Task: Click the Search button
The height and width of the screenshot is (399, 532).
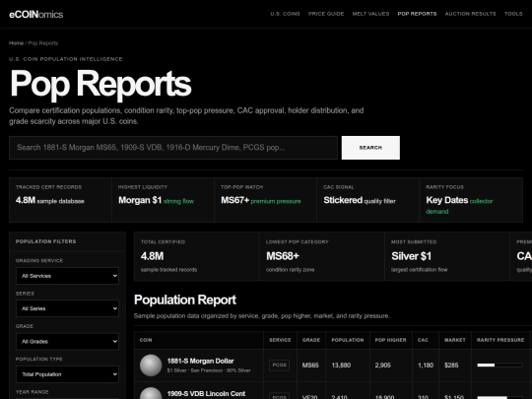Action: coord(370,148)
